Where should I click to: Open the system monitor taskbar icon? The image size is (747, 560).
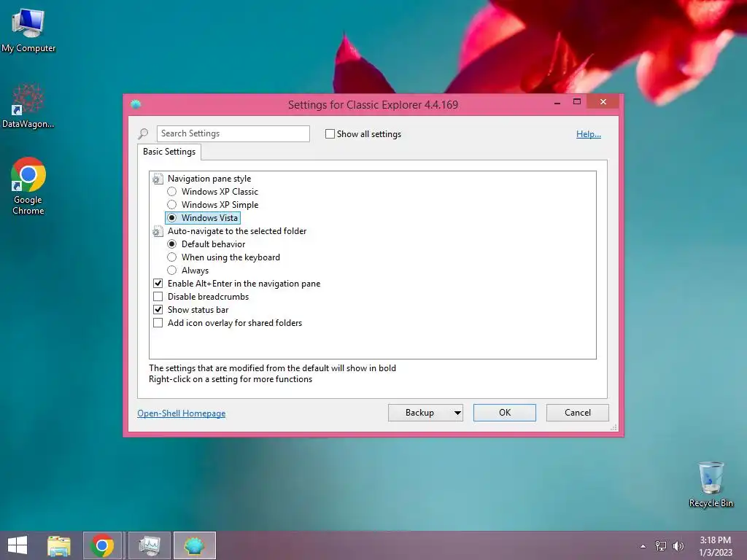[150, 545]
